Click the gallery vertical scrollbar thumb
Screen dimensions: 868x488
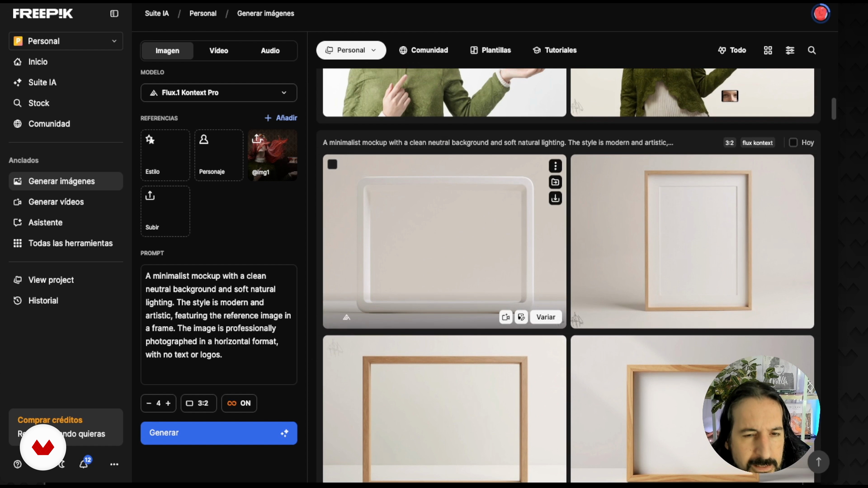tap(834, 108)
